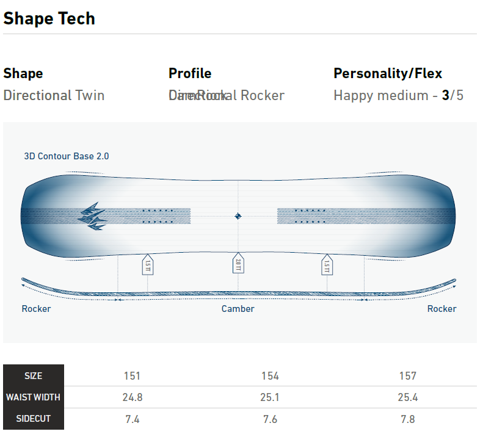Click the center crosshair marker on the board

[x=238, y=216]
